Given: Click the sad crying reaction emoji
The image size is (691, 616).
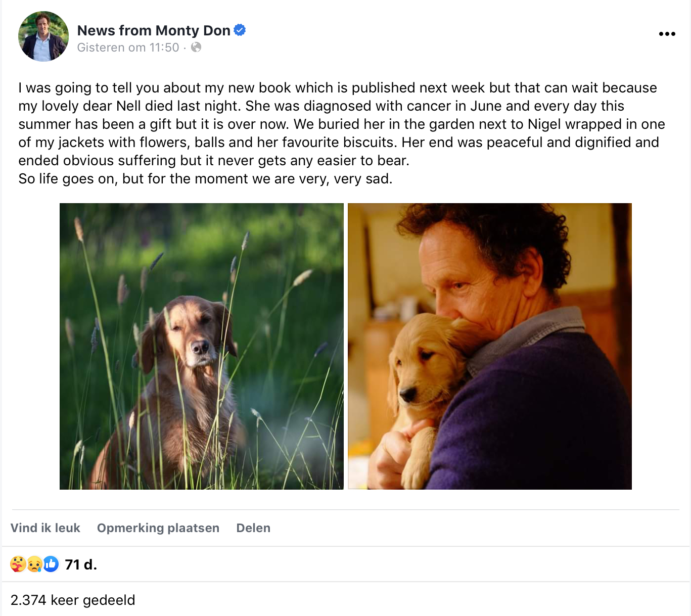Looking at the screenshot, I should (x=34, y=564).
